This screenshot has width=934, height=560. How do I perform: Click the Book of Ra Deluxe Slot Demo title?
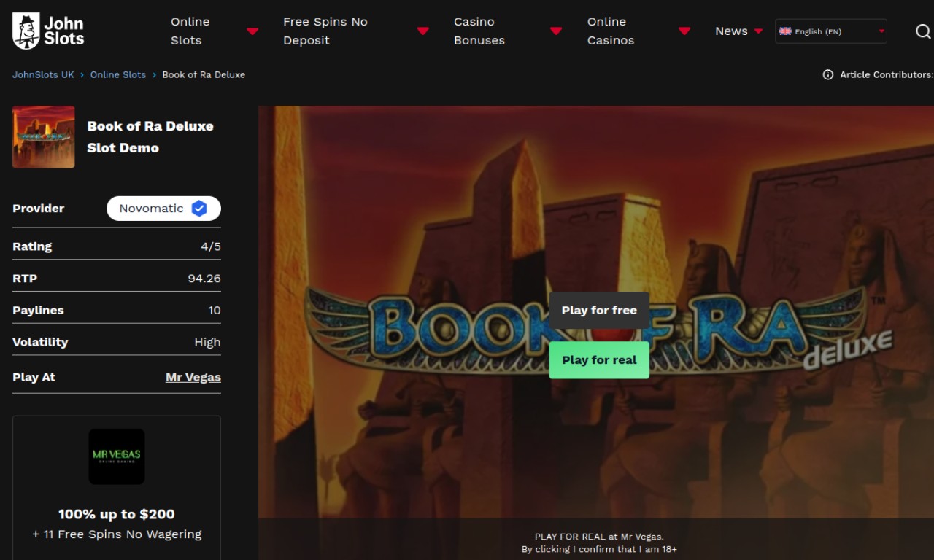click(x=150, y=137)
